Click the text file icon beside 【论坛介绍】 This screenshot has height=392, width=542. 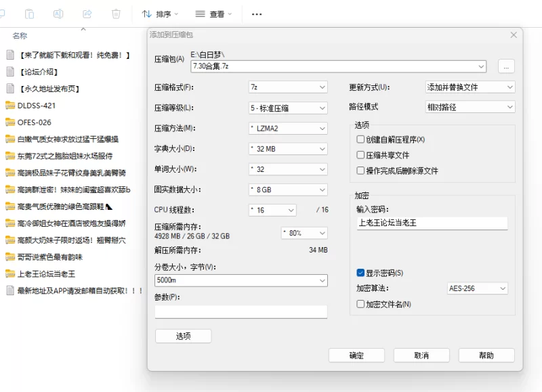point(10,72)
